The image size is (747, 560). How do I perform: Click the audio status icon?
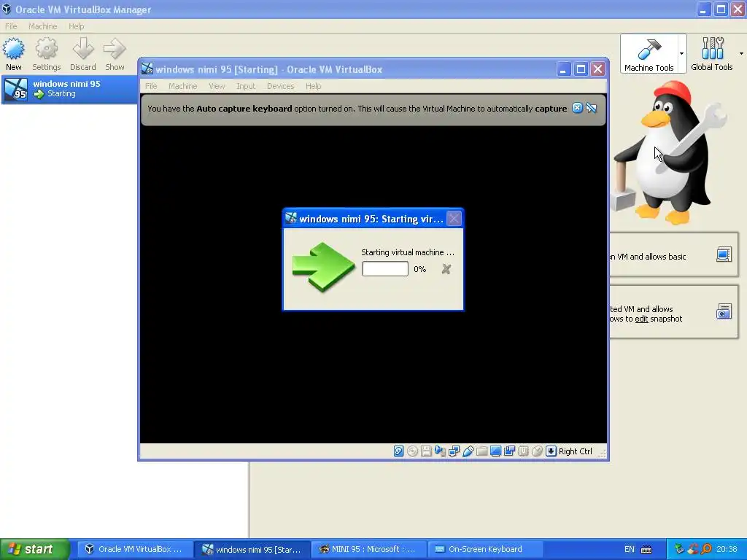[x=440, y=451]
